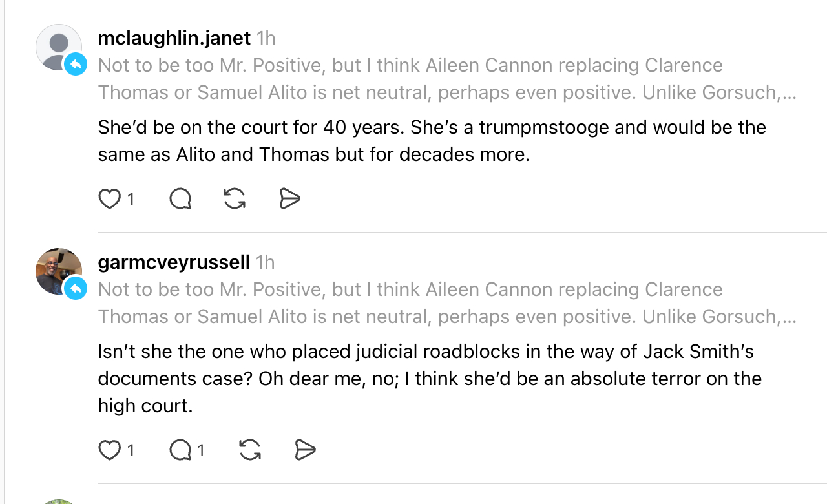Open mclaughlin.janet's profile via username
The width and height of the screenshot is (827, 504).
pyautogui.click(x=174, y=38)
